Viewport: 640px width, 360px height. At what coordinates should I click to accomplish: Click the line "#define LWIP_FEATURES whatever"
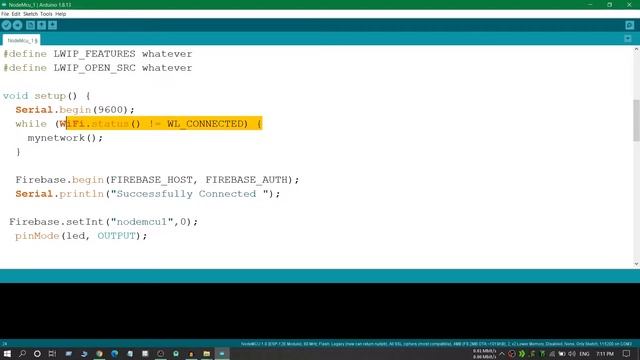click(98, 54)
